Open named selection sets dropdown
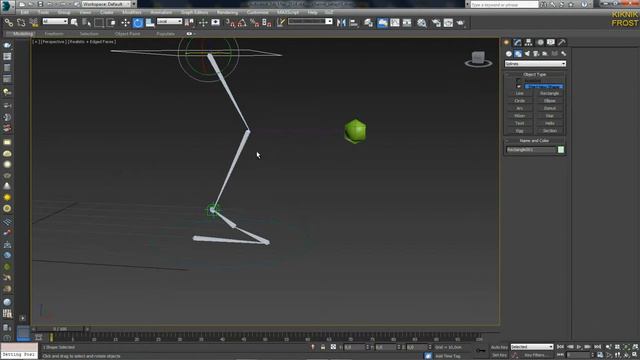 tap(310, 21)
